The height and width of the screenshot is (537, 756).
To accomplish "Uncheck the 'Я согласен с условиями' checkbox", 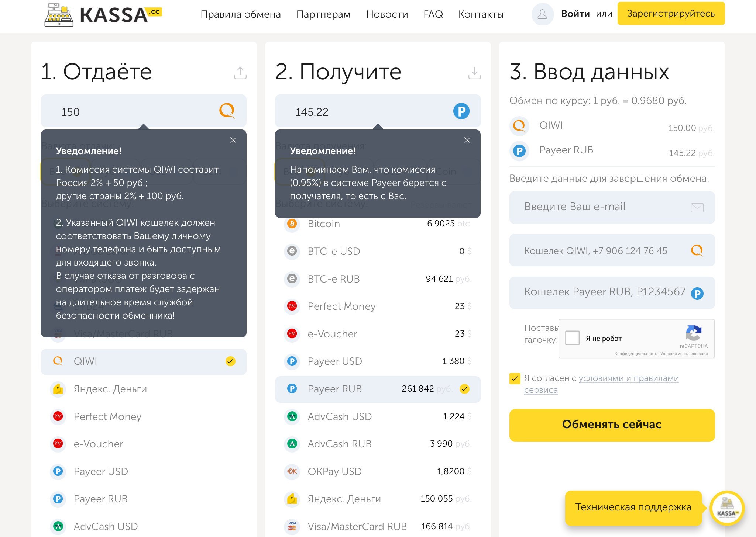I will coord(515,378).
